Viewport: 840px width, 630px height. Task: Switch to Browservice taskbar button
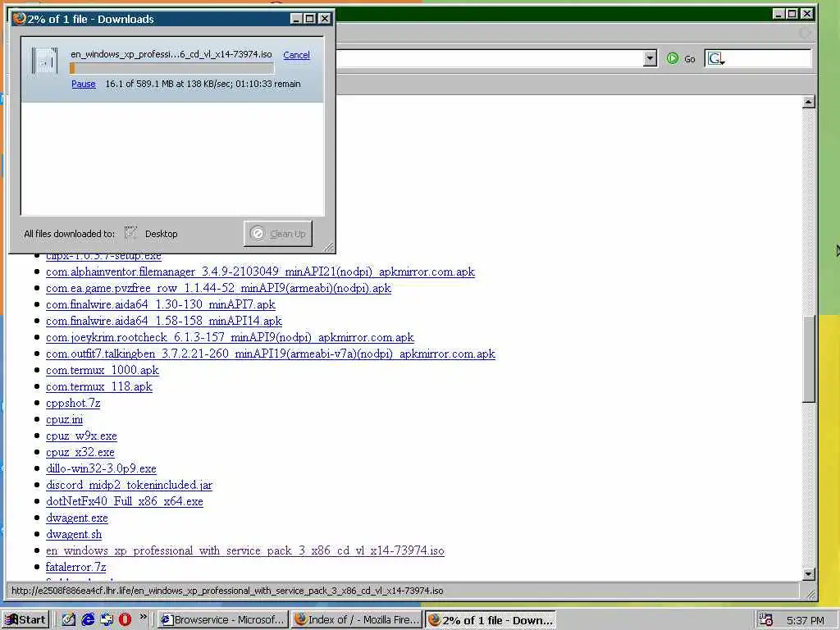223,620
